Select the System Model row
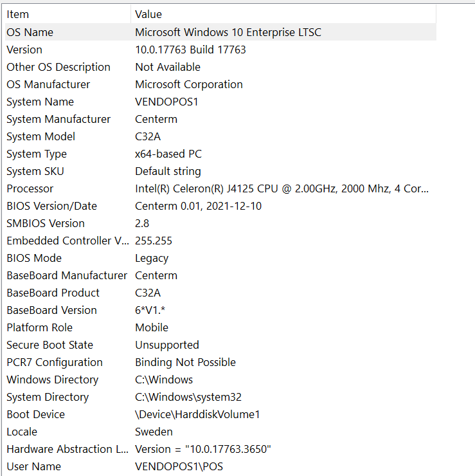 [40, 136]
